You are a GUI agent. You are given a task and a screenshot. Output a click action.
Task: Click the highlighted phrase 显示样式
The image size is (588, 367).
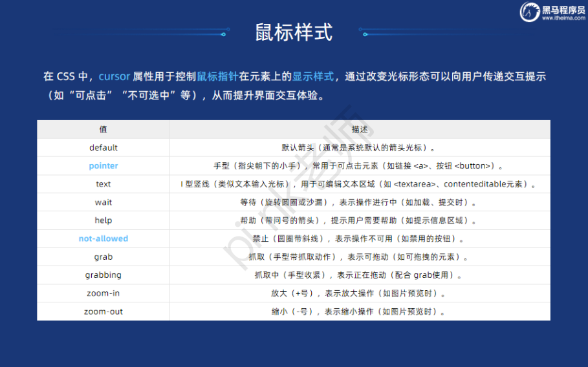click(312, 76)
